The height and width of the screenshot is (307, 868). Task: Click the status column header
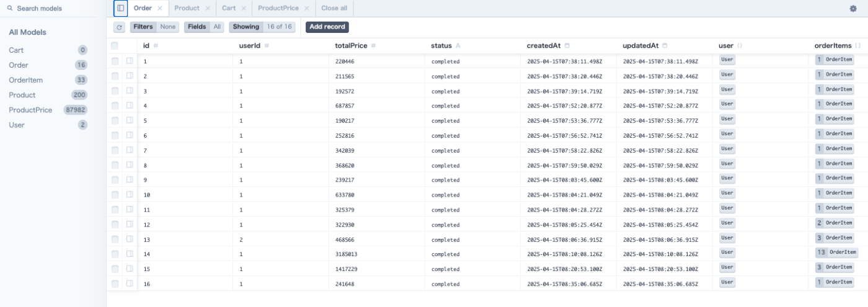click(472, 46)
